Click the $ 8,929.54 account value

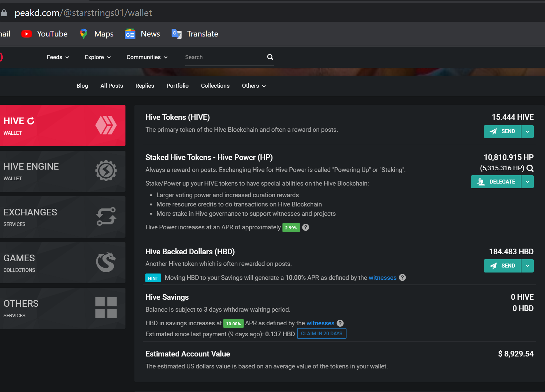pos(516,354)
